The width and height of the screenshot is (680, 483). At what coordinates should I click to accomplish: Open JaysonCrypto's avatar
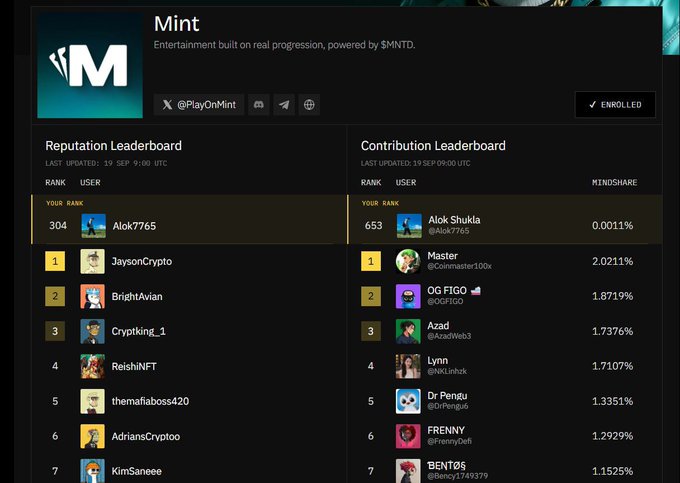(x=92, y=261)
